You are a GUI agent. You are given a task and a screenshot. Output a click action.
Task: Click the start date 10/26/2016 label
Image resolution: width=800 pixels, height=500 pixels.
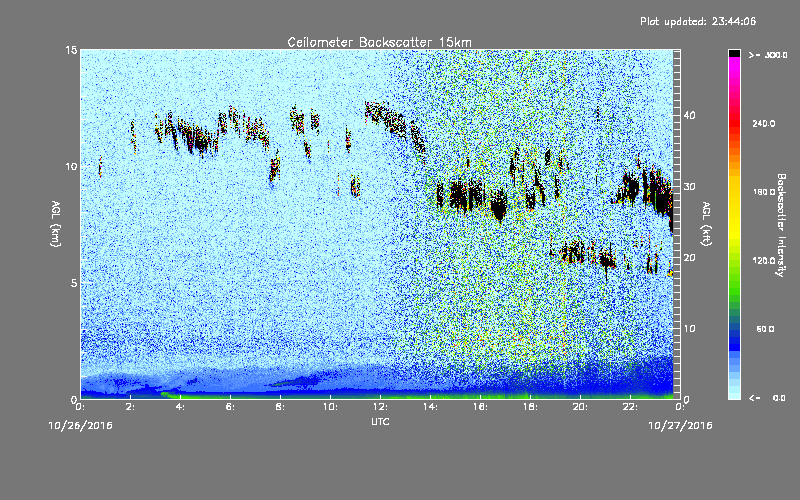(81, 425)
